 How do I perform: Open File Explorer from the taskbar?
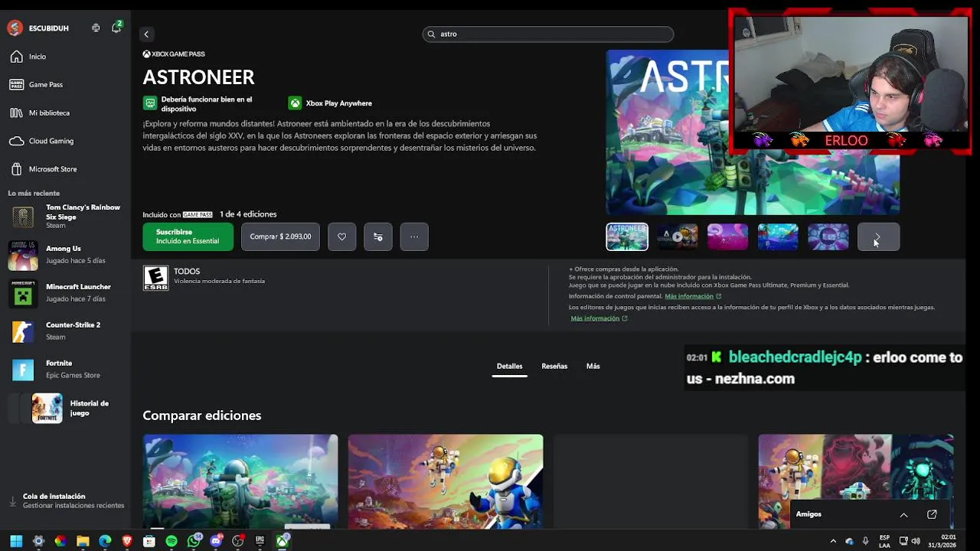pos(83,541)
